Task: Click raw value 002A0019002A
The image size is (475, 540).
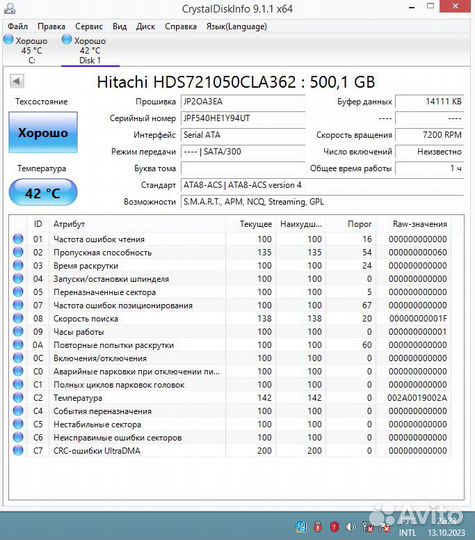Action: (417, 398)
